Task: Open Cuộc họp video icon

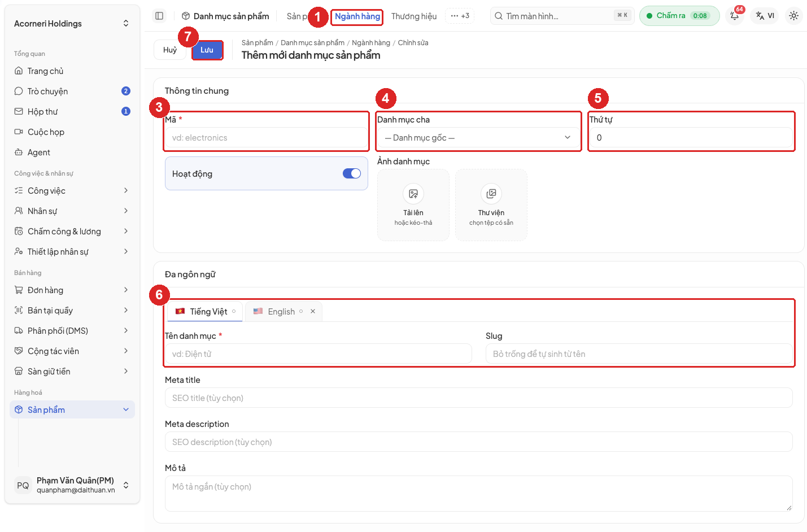Action: coord(19,132)
